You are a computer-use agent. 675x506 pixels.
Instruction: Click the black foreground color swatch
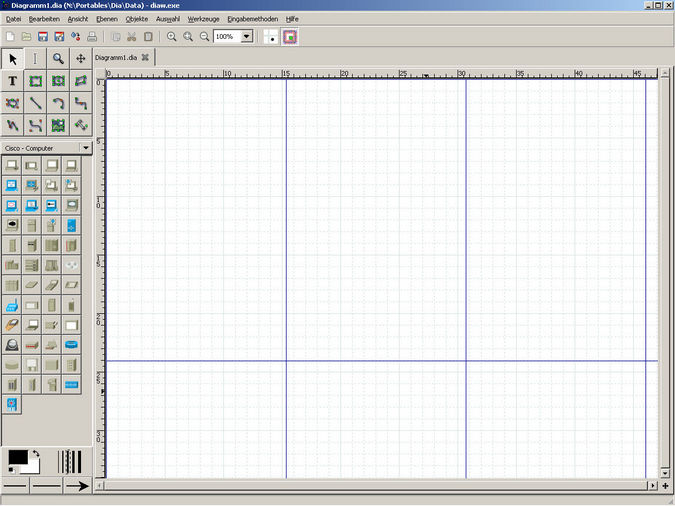click(17, 457)
